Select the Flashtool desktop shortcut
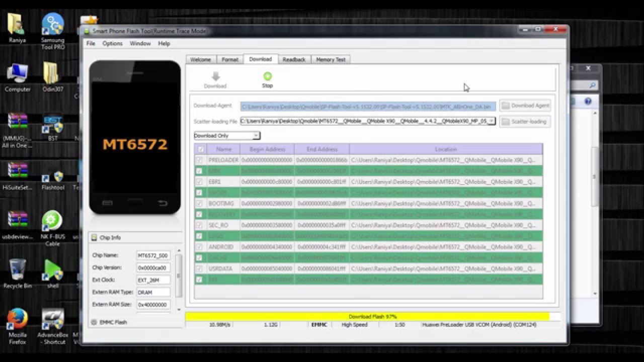The width and height of the screenshot is (644, 362). [x=53, y=180]
